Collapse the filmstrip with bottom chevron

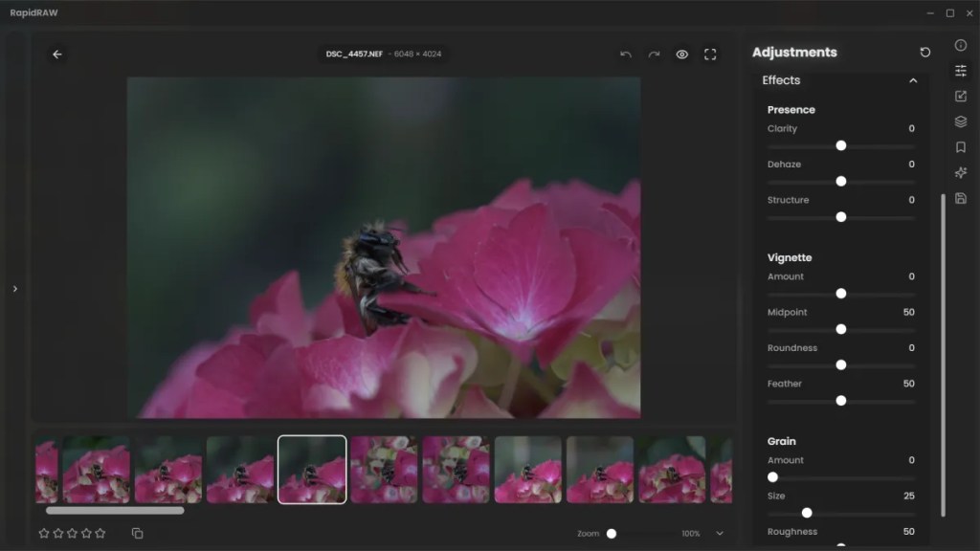click(720, 533)
